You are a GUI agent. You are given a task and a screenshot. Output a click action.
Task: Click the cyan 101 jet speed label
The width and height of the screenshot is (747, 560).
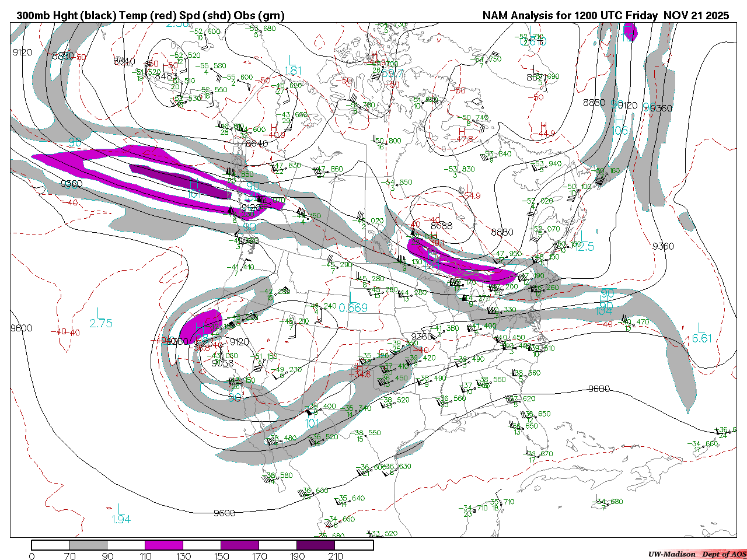click(x=312, y=423)
